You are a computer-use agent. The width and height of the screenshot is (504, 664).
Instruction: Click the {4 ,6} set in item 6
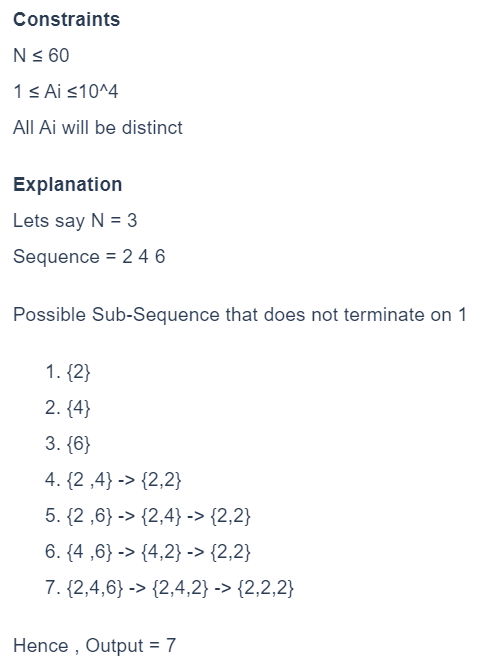(x=90, y=552)
